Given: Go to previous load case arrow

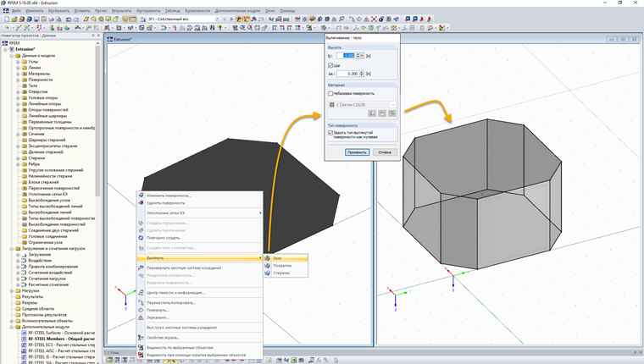Looking at the screenshot, I should 225,19.
